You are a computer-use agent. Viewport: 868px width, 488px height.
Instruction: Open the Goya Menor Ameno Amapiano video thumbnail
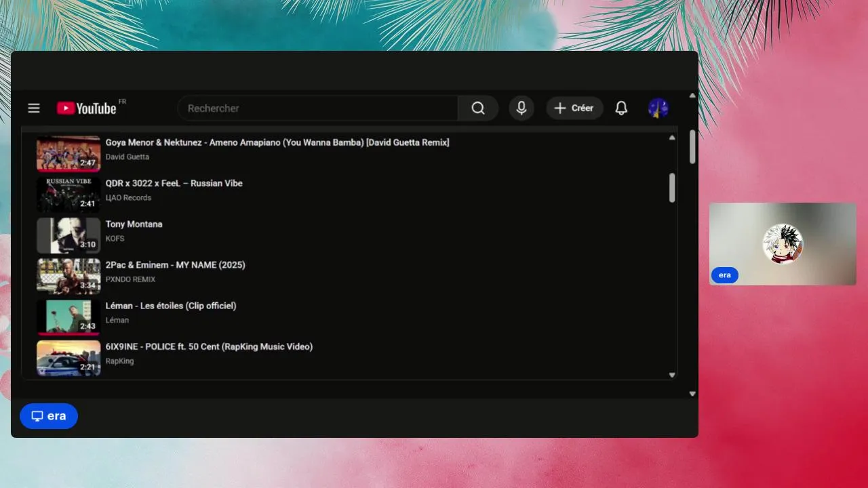pyautogui.click(x=68, y=154)
